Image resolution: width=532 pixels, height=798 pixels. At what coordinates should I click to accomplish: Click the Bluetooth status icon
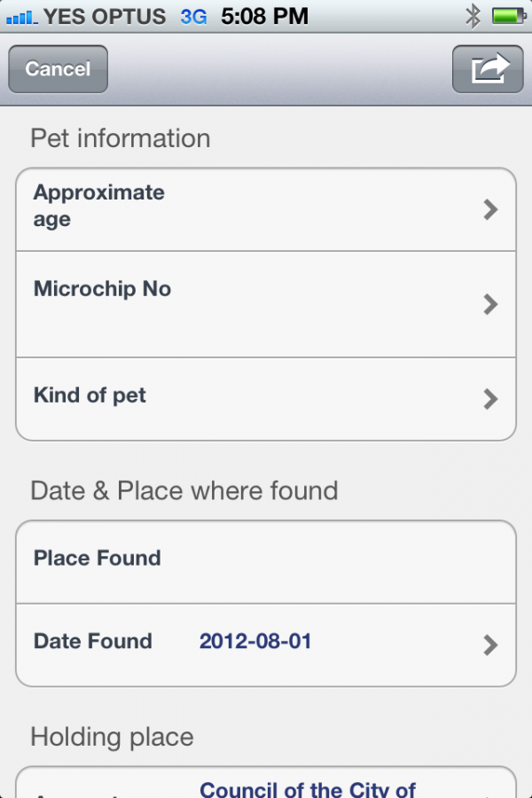point(473,16)
